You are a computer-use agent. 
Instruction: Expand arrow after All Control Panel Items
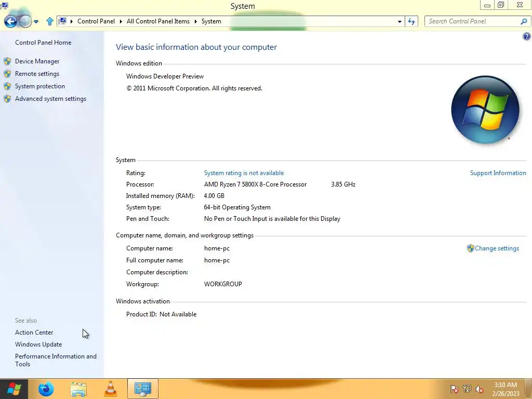196,21
